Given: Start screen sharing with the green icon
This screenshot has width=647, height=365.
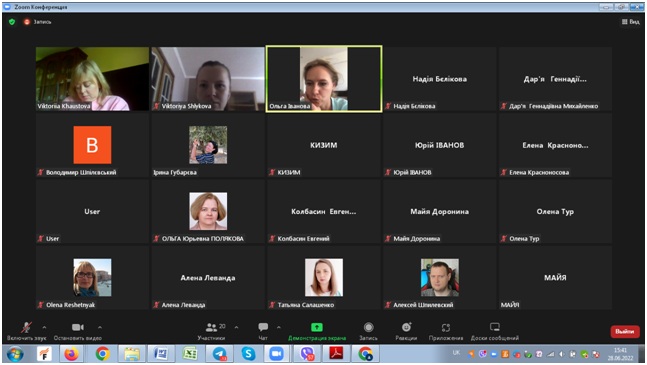Looking at the screenshot, I should coord(316,327).
